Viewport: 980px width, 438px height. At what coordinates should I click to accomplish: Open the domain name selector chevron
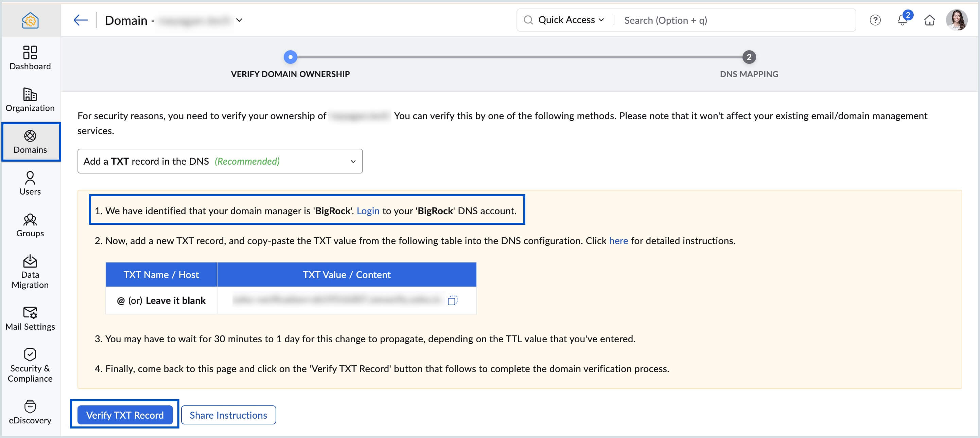click(239, 20)
